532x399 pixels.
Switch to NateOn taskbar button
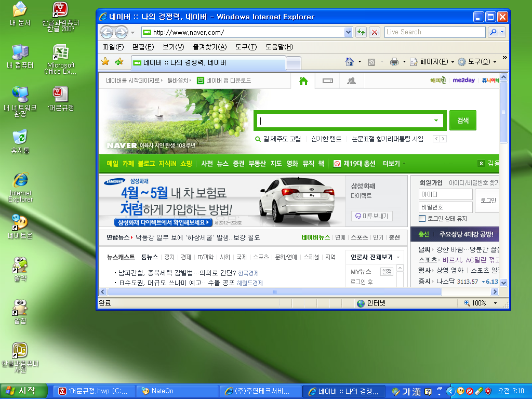(177, 391)
